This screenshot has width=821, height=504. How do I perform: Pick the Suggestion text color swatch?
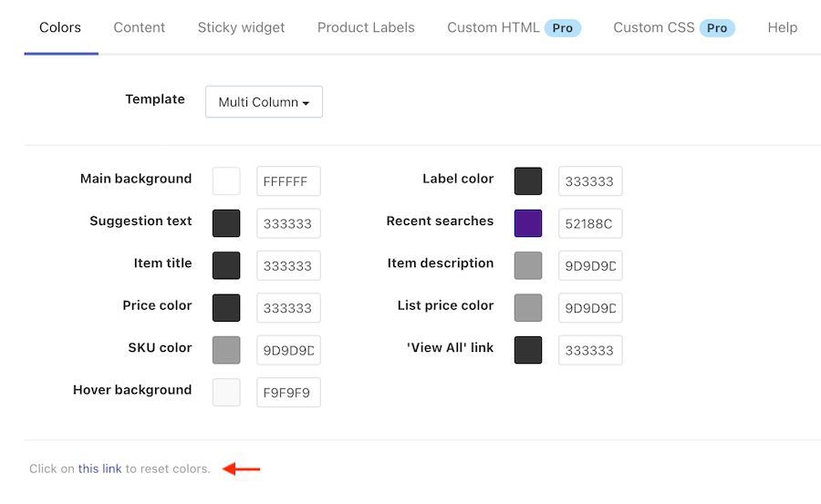tap(226, 223)
